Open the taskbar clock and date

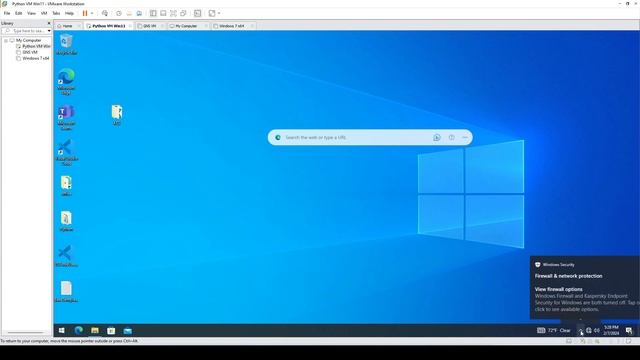(611, 331)
